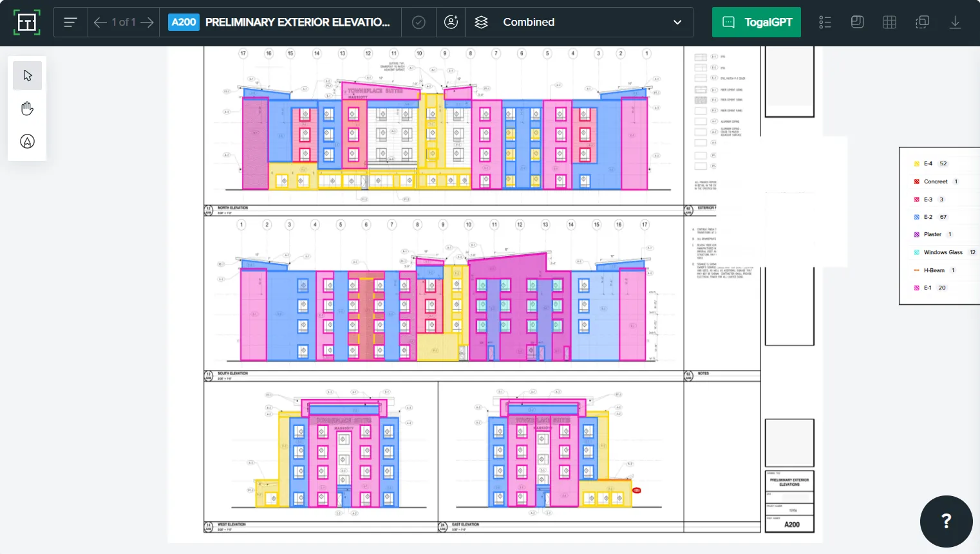Click the cyan Windows Glass legend swatch
This screenshot has width=980, height=554.
click(x=916, y=253)
